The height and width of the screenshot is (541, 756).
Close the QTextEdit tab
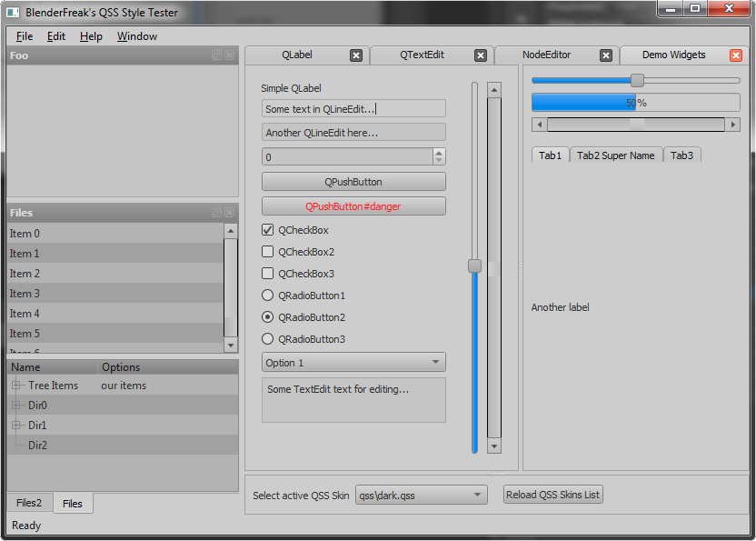point(480,55)
